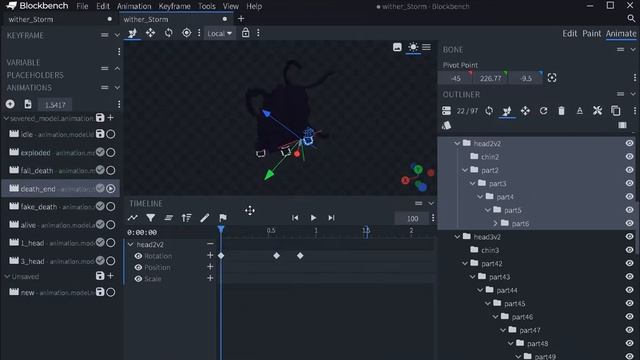Open the Keyframe menu
This screenshot has width=640, height=360.
pyautogui.click(x=174, y=6)
